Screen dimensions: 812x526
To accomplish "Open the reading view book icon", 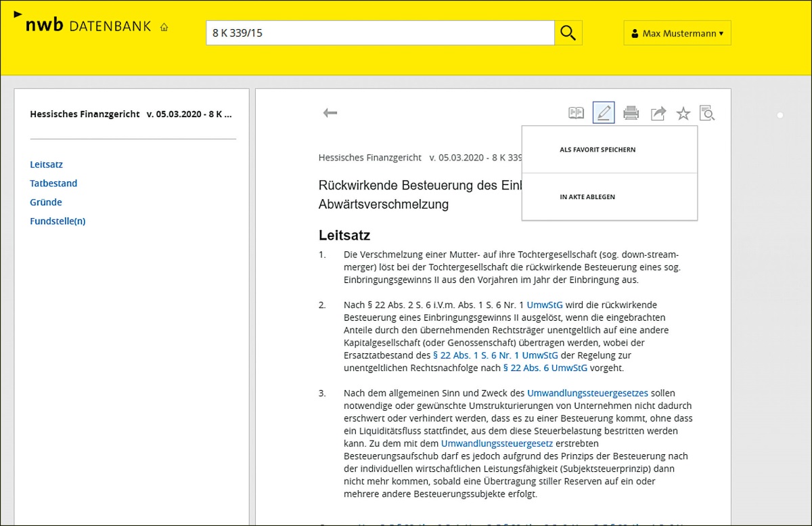I will 576,113.
